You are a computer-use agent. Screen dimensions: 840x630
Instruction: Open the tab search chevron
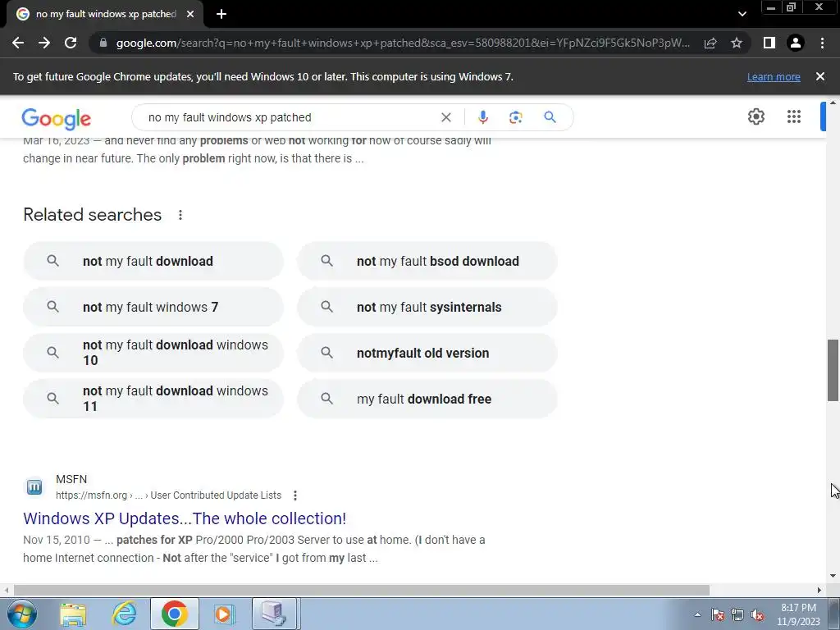tap(742, 14)
